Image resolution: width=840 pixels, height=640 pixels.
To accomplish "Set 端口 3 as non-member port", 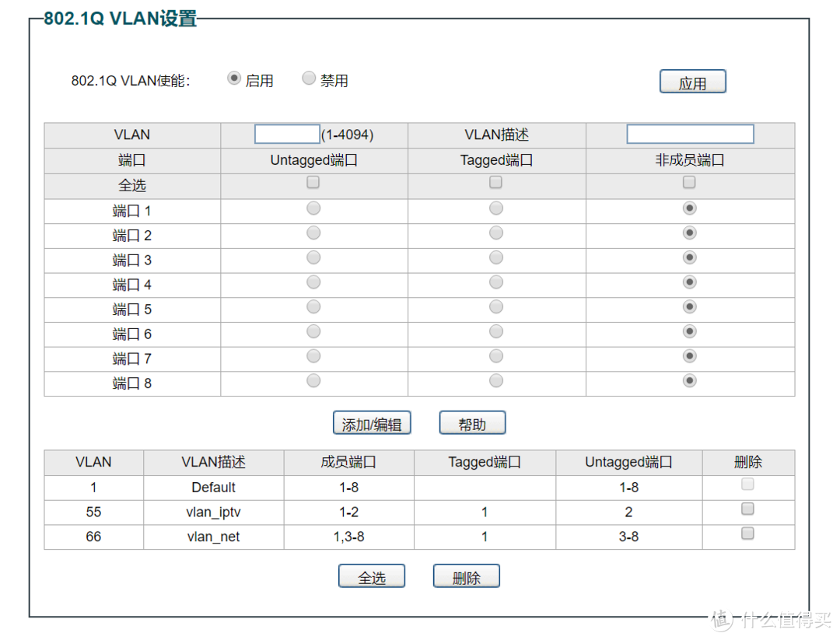I will coord(689,257).
